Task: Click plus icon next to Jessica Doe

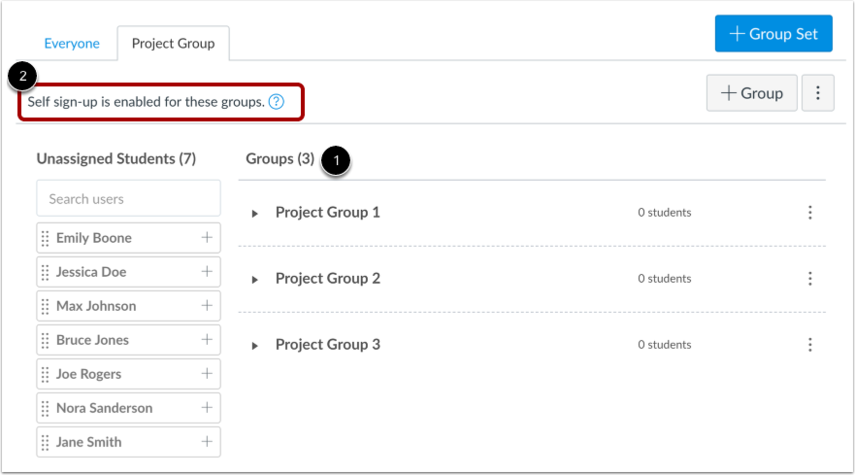Action: (207, 272)
